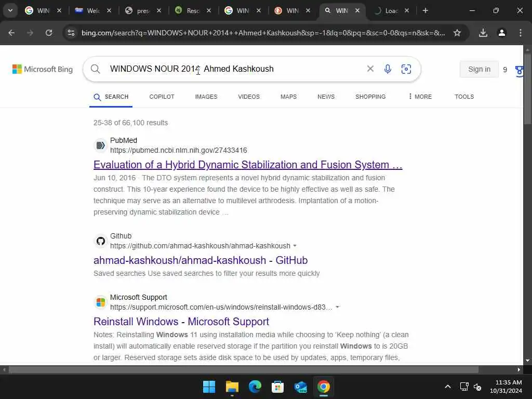The height and width of the screenshot is (399, 532).
Task: Switch to the SHOPPING tab
Action: (x=370, y=97)
